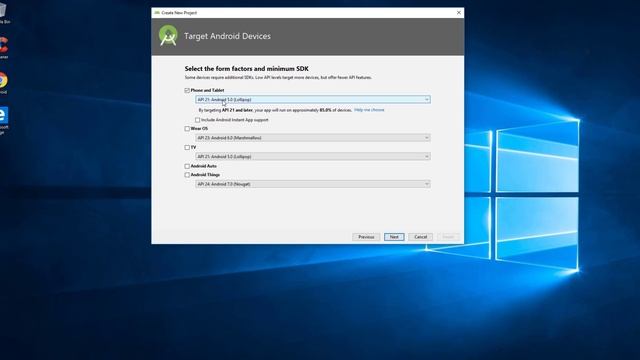The width and height of the screenshot is (640, 360).
Task: Check the Wear OS form factor
Action: click(187, 129)
